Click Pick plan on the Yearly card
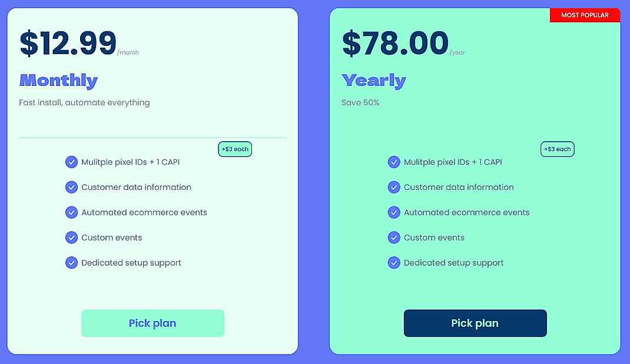This screenshot has width=630, height=364. [x=475, y=323]
